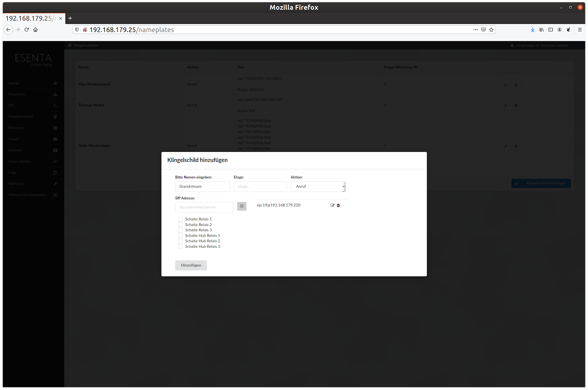This screenshot has height=390, width=588.
Task: Open Smart Home in the sidebar
Action: click(32, 161)
